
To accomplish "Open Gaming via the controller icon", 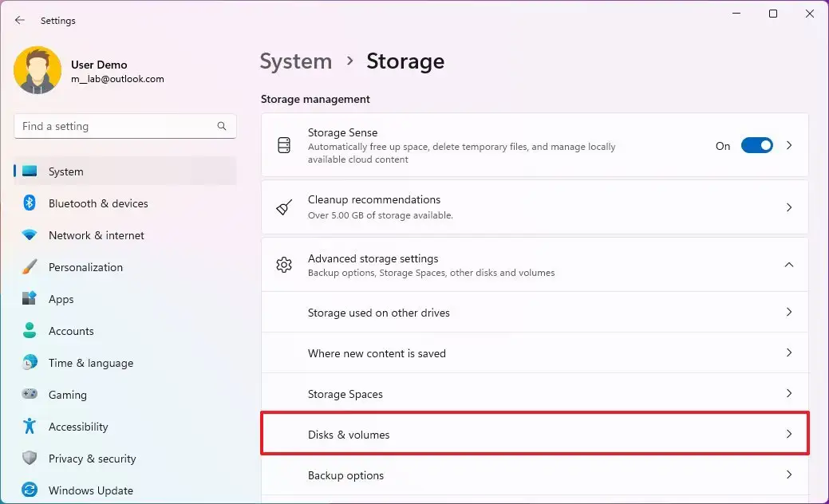I will [29, 395].
